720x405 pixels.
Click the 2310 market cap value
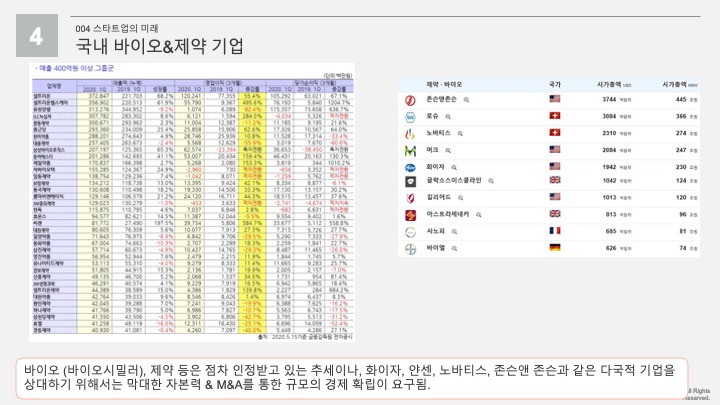(609, 134)
